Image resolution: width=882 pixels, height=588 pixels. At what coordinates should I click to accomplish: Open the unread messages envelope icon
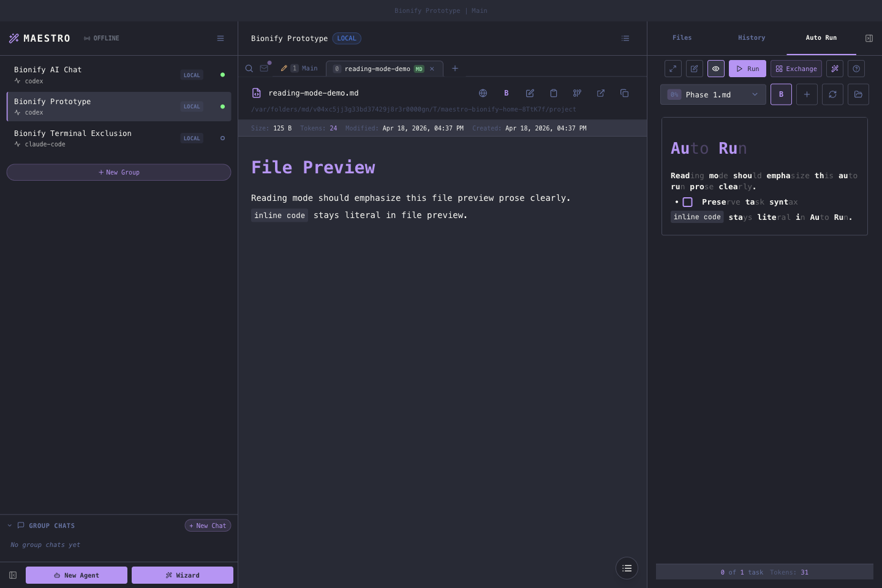click(264, 68)
